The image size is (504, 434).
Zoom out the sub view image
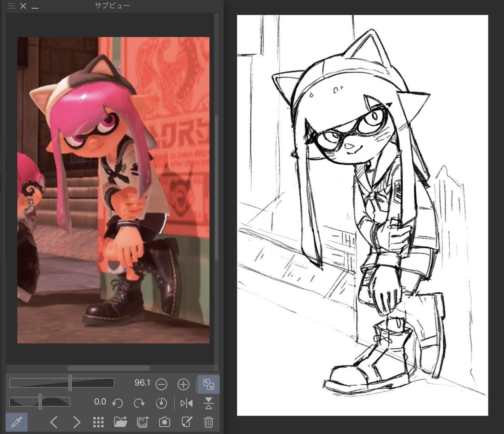click(162, 384)
